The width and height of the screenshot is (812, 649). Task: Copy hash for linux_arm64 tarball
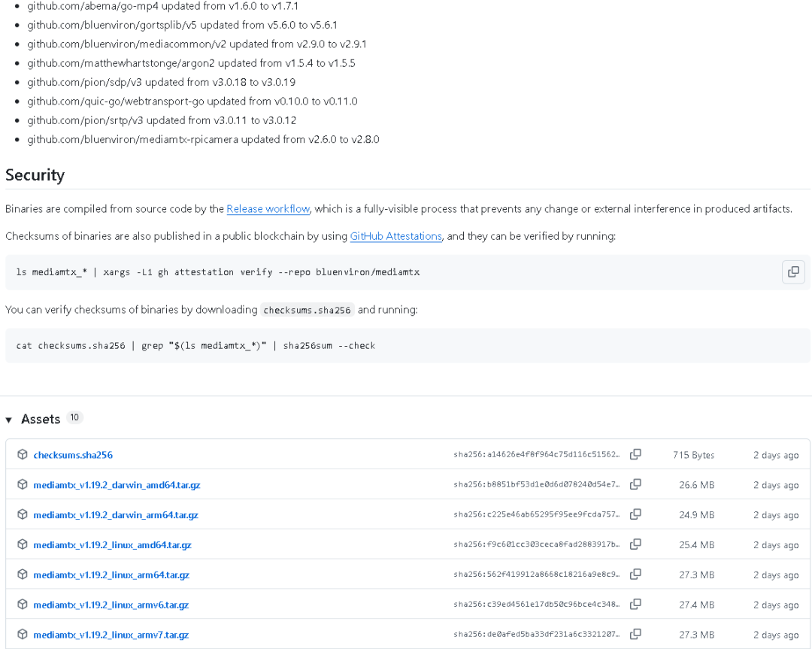(x=635, y=575)
